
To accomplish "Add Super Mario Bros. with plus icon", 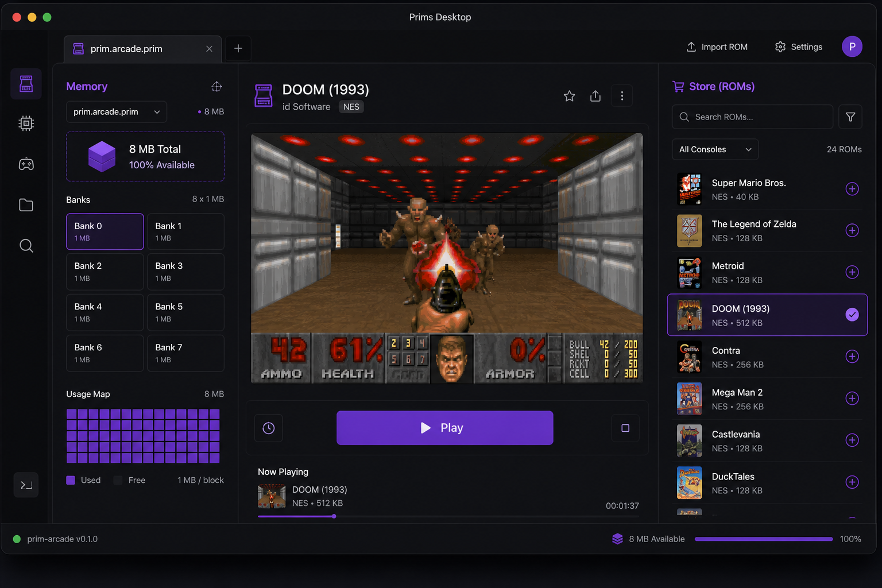I will (x=852, y=189).
